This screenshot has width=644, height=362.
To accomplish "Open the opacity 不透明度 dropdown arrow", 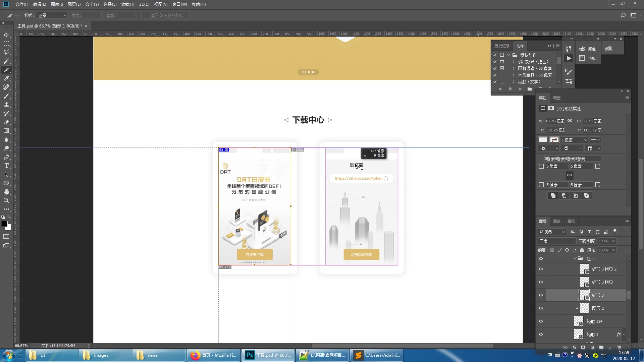I will pos(613,241).
